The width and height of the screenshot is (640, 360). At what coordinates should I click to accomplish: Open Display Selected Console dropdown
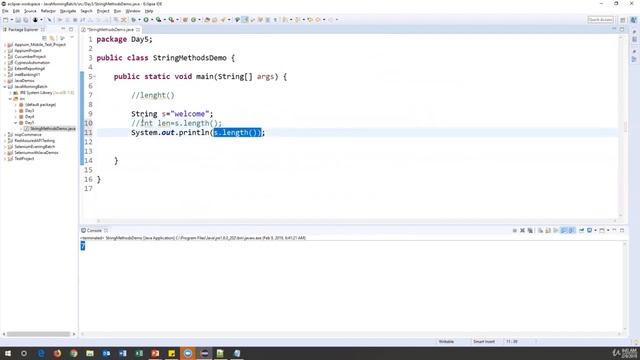596,231
